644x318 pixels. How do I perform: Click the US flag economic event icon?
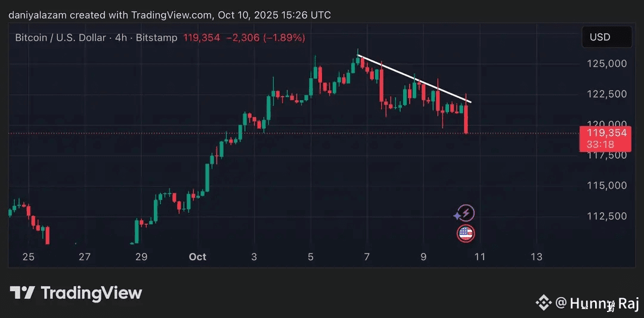point(466,233)
